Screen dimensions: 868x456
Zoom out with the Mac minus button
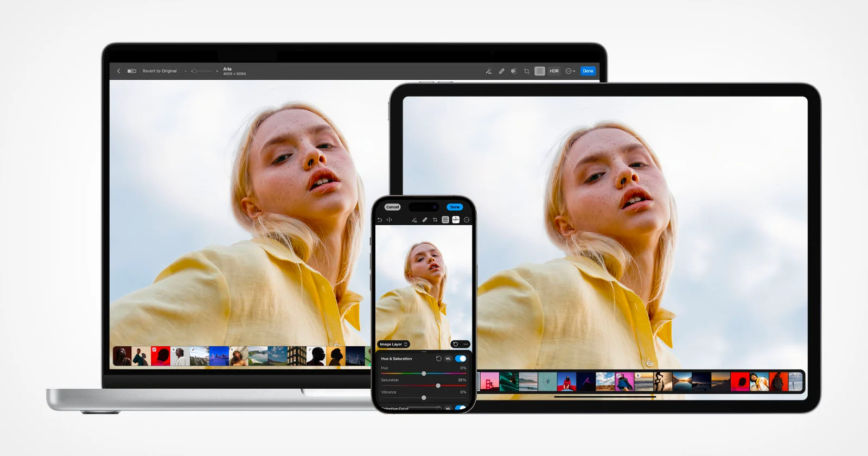(x=186, y=71)
